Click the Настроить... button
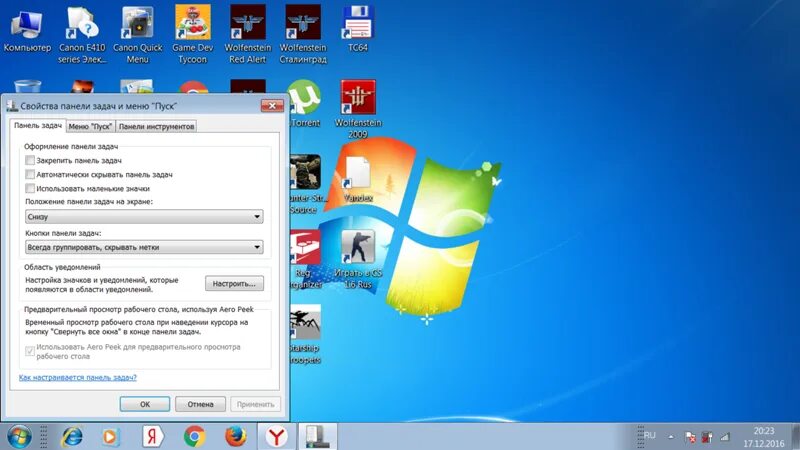 point(234,284)
